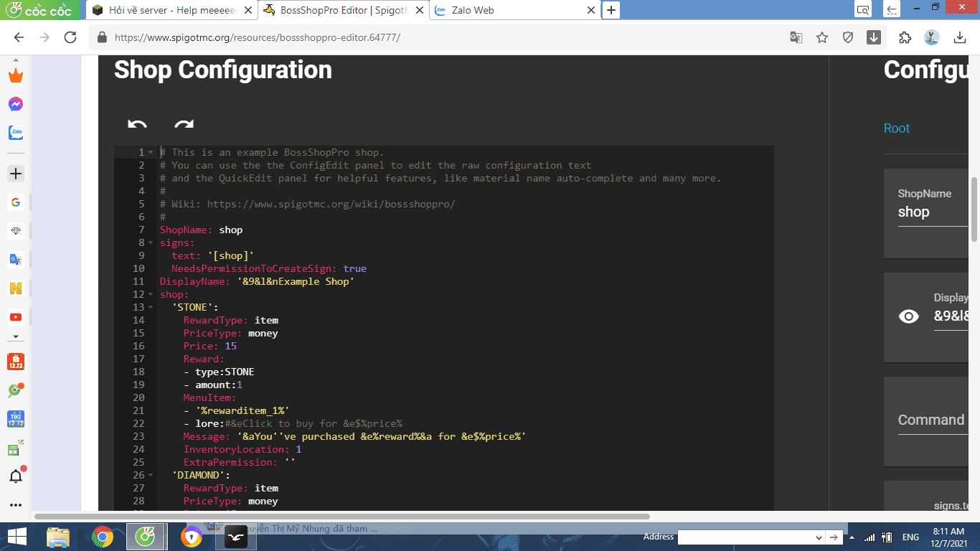Click the redo arrow above the editor
The image size is (980, 551).
tap(184, 124)
